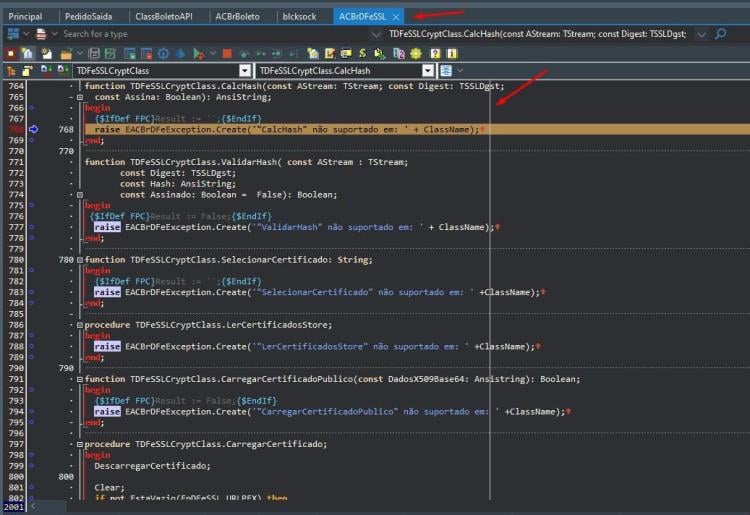Image resolution: width=750 pixels, height=515 pixels.
Task: Click the layout grid icon left of search
Action: [13, 34]
